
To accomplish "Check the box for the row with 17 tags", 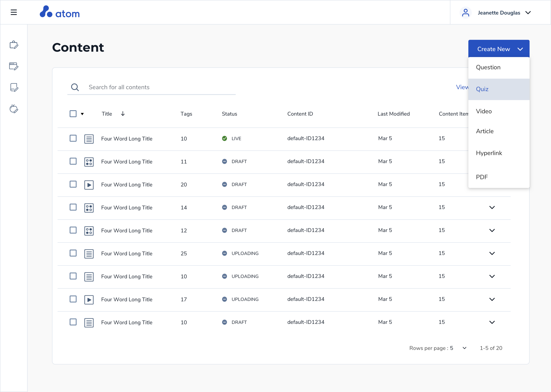I will pos(73,299).
